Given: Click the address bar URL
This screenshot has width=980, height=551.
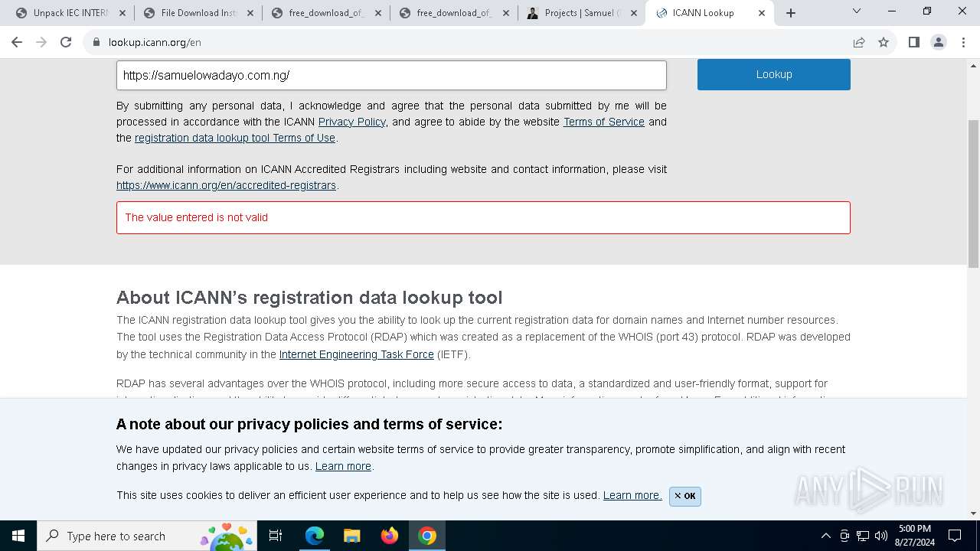Looking at the screenshot, I should tap(155, 42).
